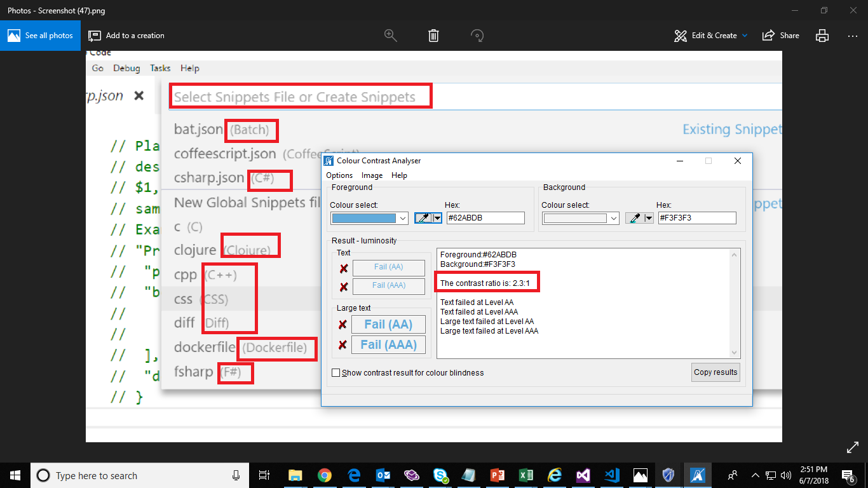Share the screenshot from Photos
Screen dimensions: 868x488
tap(780, 36)
